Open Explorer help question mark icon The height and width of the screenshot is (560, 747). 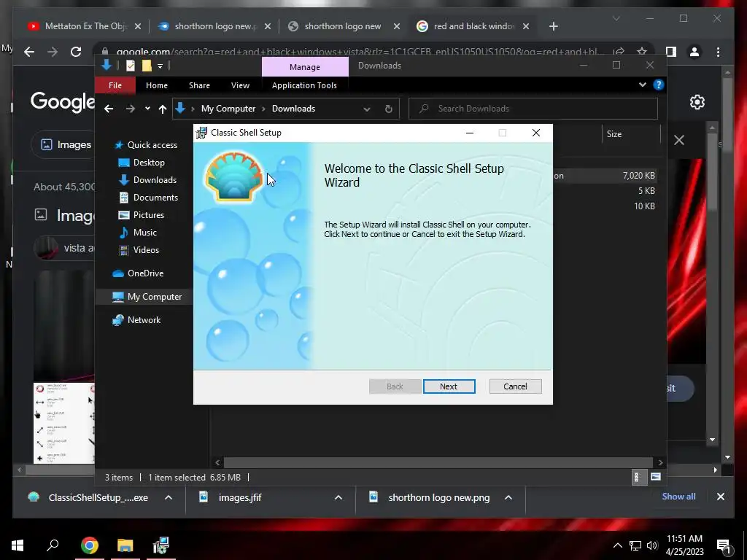[659, 85]
